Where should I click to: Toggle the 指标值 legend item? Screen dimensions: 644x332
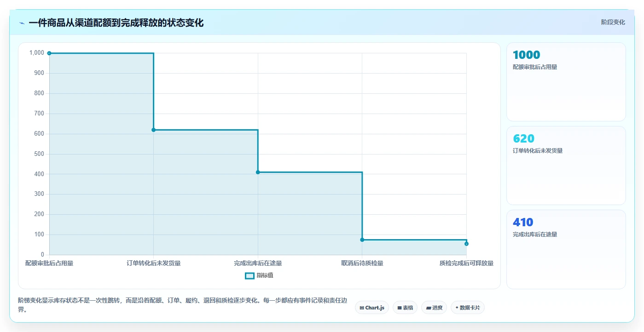coord(259,275)
